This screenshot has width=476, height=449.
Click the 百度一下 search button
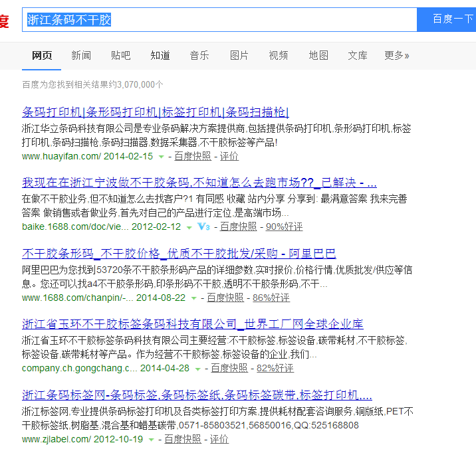[x=447, y=20]
